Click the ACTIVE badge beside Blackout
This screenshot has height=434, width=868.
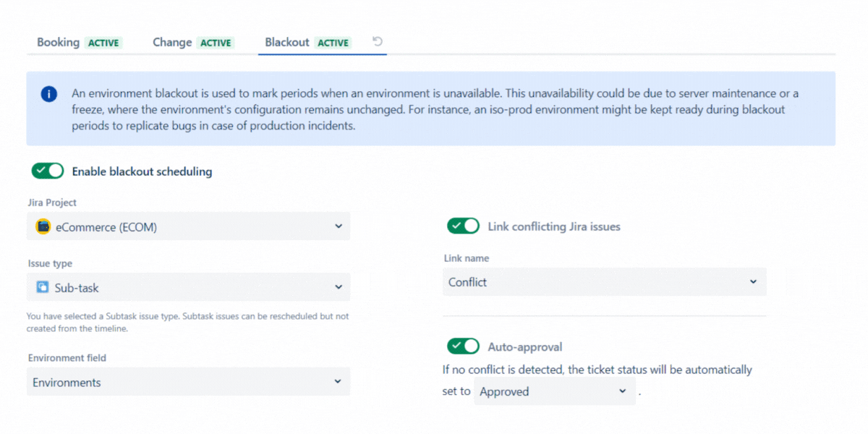tap(333, 42)
